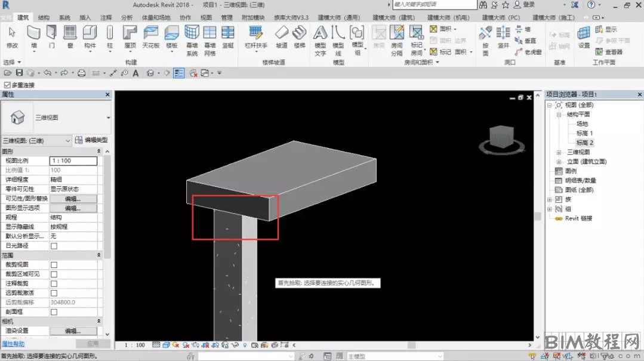Viewport: 644px width, 361px height.
Task: Click 编辑 button for 可见性/图形替换
Action: pos(73,198)
